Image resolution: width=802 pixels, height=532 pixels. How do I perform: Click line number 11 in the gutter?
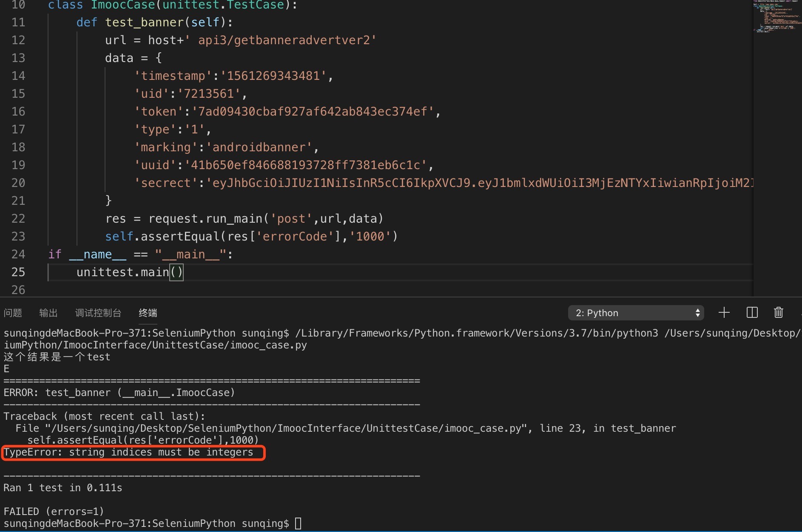click(18, 22)
